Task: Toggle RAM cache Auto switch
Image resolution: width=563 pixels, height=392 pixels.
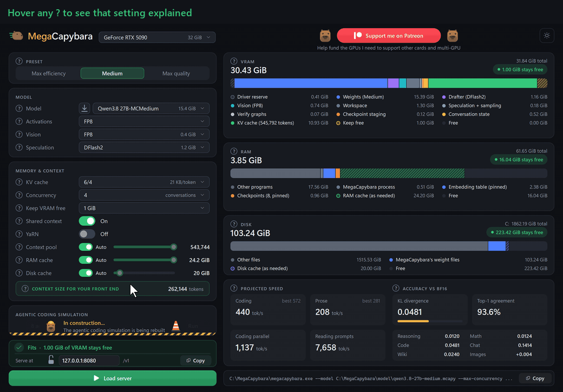Action: click(86, 260)
